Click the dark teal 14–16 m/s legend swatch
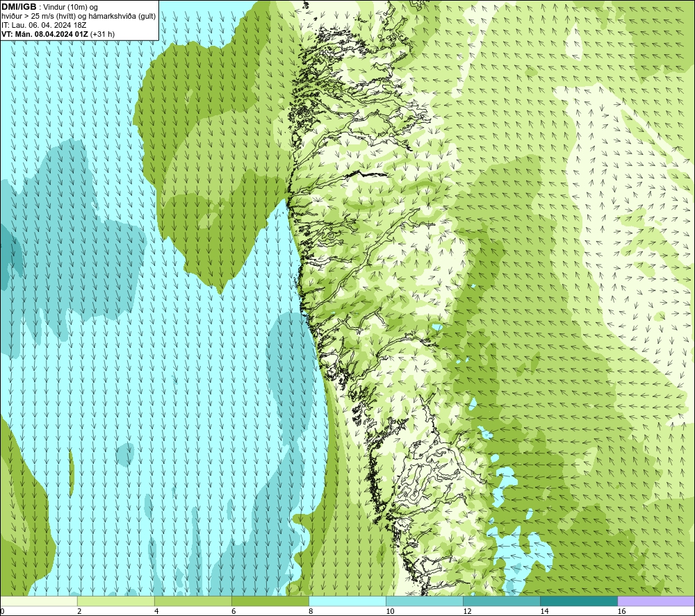Viewport: 695px width, 616px height. coord(579,601)
